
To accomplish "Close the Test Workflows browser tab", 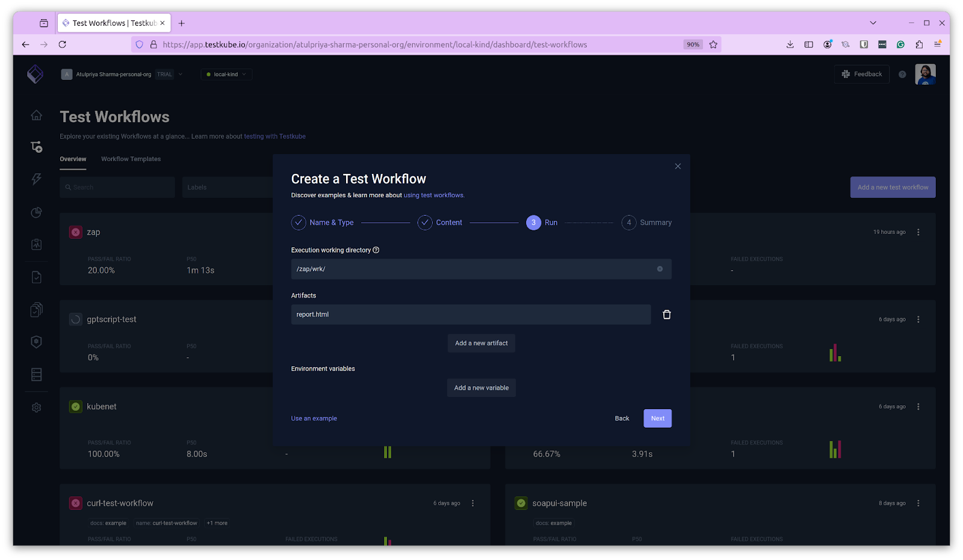I will click(x=163, y=23).
